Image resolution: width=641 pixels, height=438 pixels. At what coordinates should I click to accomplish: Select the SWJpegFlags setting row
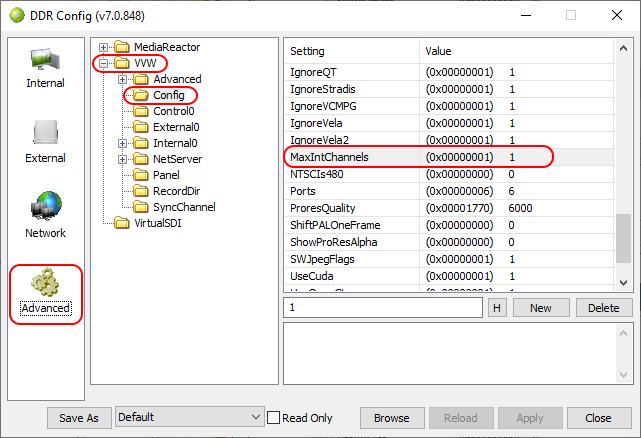449,259
